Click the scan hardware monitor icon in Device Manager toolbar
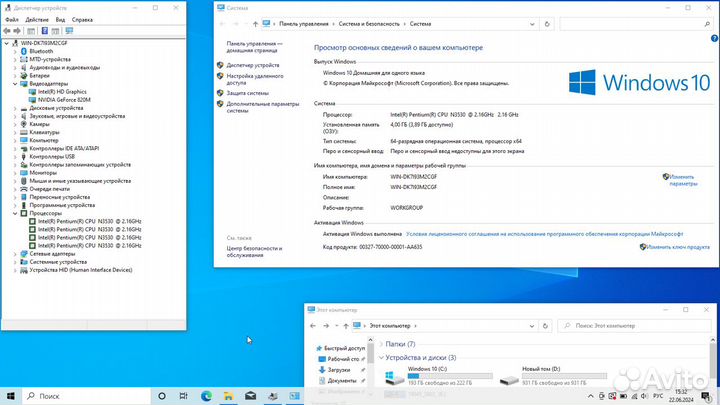The width and height of the screenshot is (720, 405). pyautogui.click(x=69, y=31)
